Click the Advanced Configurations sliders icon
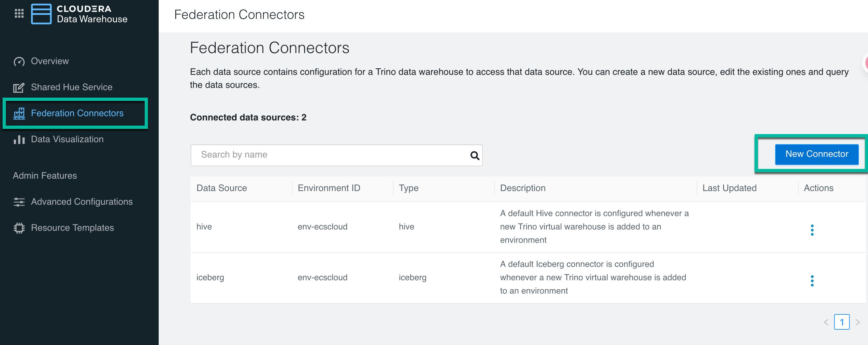Viewport: 868px width, 345px height. [x=19, y=202]
